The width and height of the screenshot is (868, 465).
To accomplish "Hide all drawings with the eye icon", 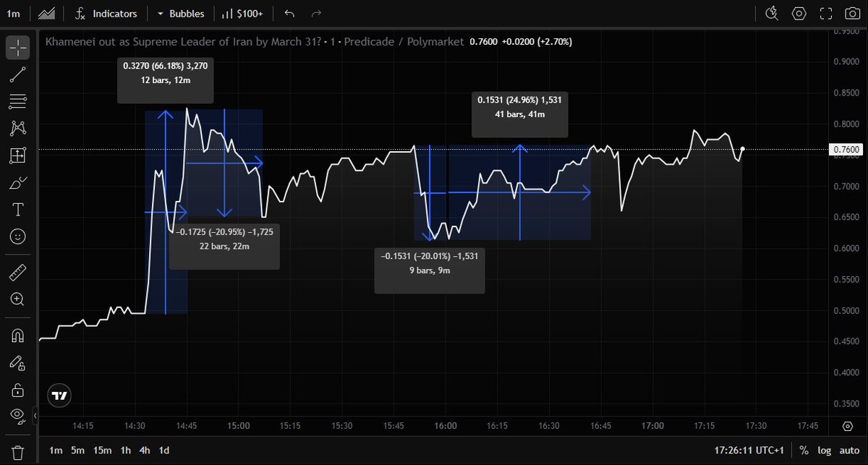I will click(x=18, y=415).
